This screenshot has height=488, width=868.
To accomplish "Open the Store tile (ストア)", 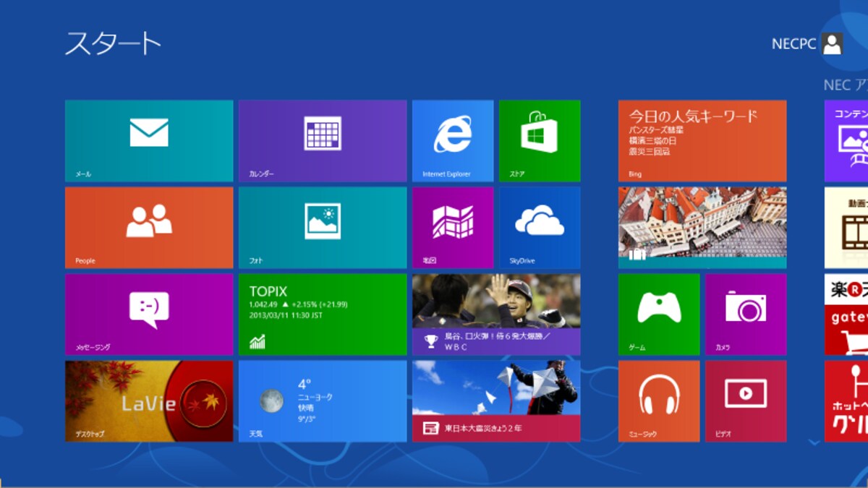I will pos(540,141).
